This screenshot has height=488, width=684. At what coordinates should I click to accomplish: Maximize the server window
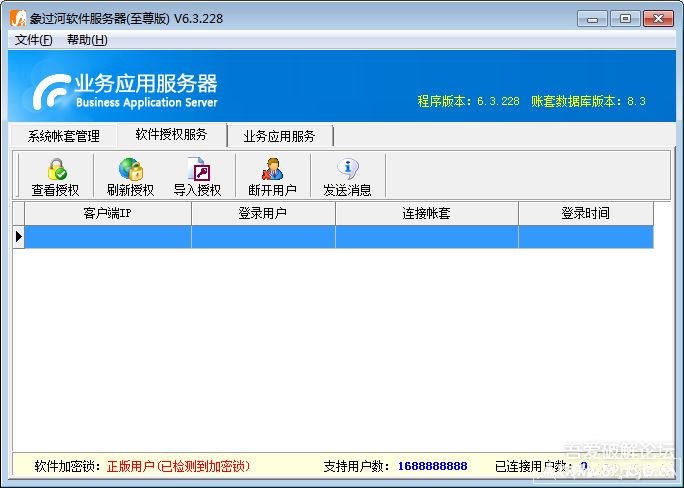[x=625, y=19]
